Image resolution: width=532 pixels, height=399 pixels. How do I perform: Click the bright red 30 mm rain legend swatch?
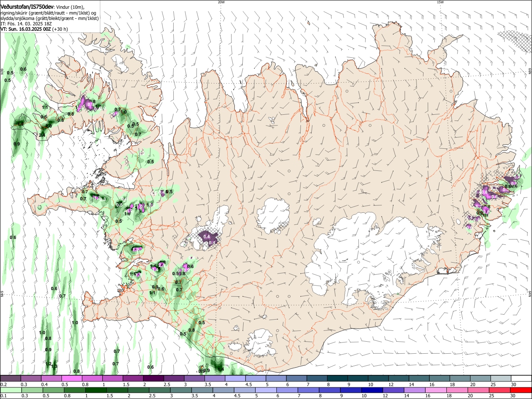click(522, 390)
